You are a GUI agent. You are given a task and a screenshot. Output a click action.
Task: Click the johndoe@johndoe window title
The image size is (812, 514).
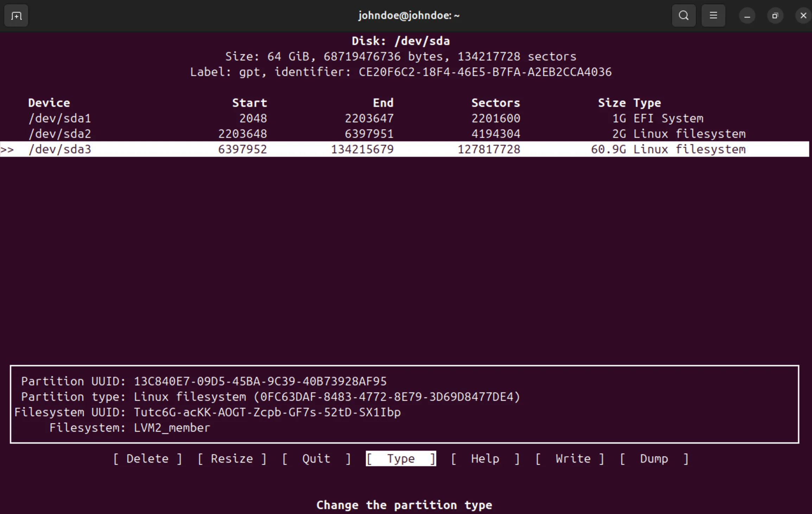[409, 16]
